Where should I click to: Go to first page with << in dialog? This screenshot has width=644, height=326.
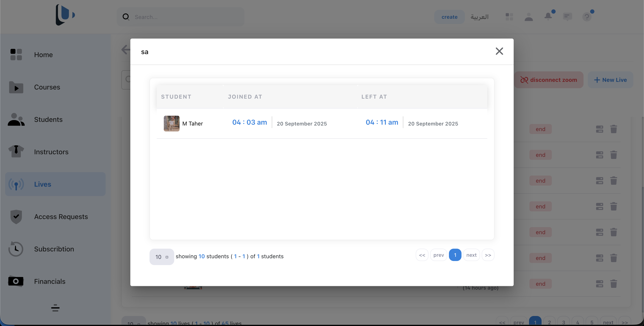(x=422, y=255)
